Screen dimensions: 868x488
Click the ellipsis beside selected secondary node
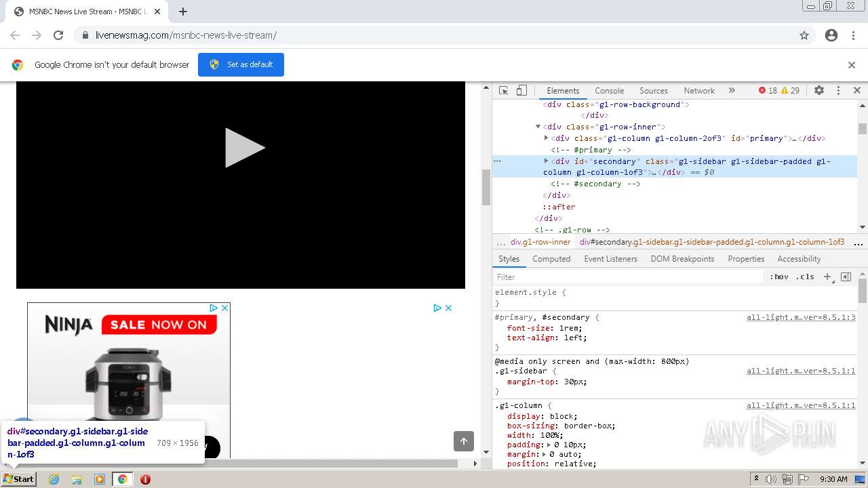tap(497, 161)
